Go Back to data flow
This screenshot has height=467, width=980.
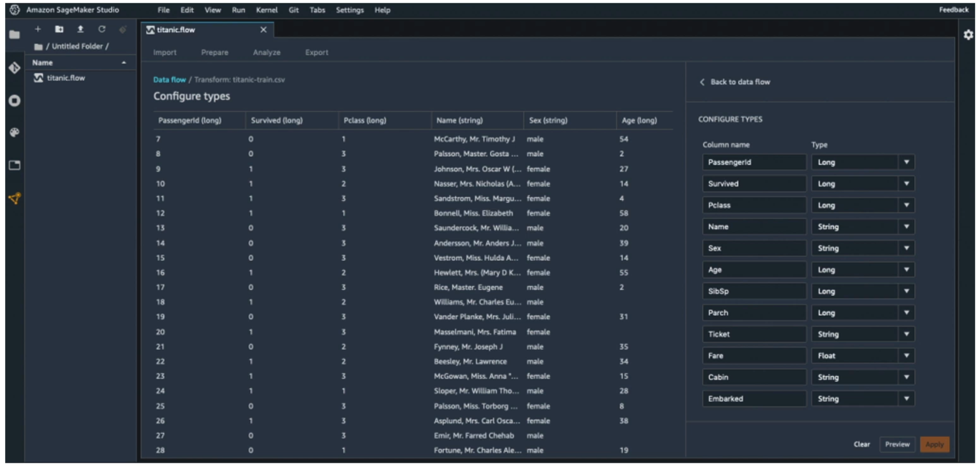coord(740,82)
